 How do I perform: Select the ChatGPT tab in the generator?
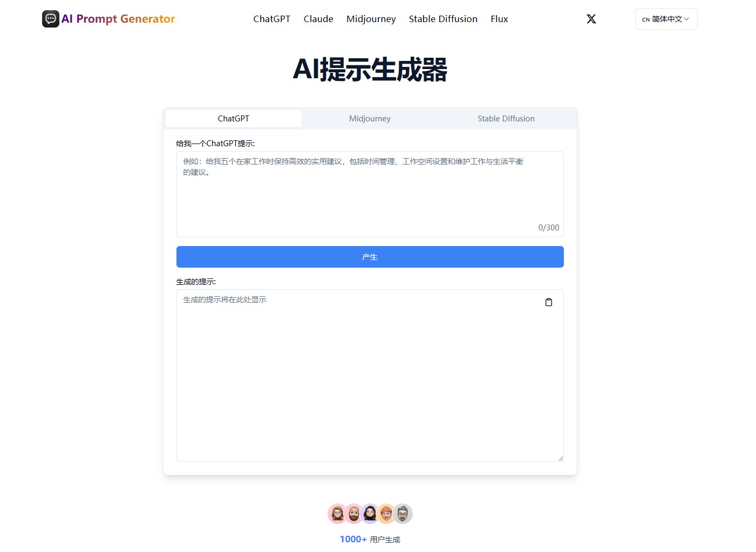coord(233,118)
